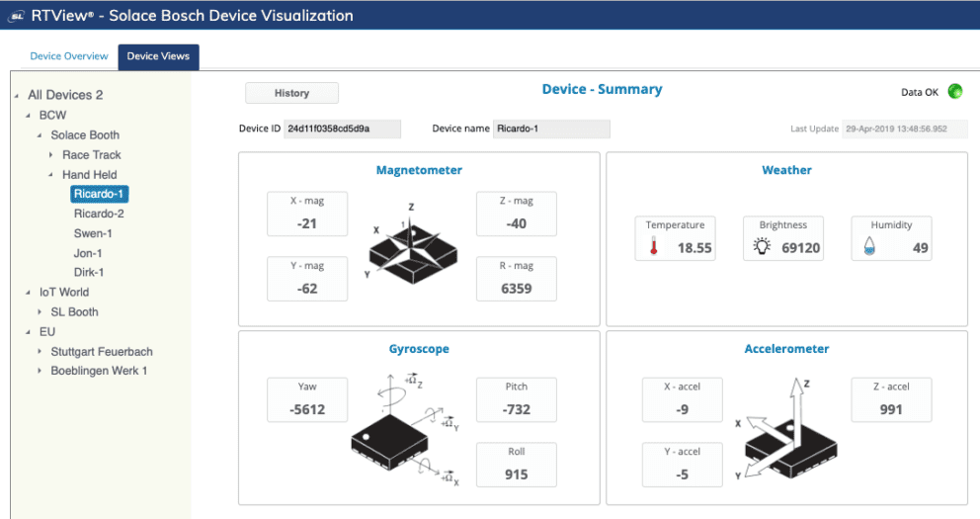The width and height of the screenshot is (980, 519).
Task: Click the Device ID text field
Action: [342, 129]
